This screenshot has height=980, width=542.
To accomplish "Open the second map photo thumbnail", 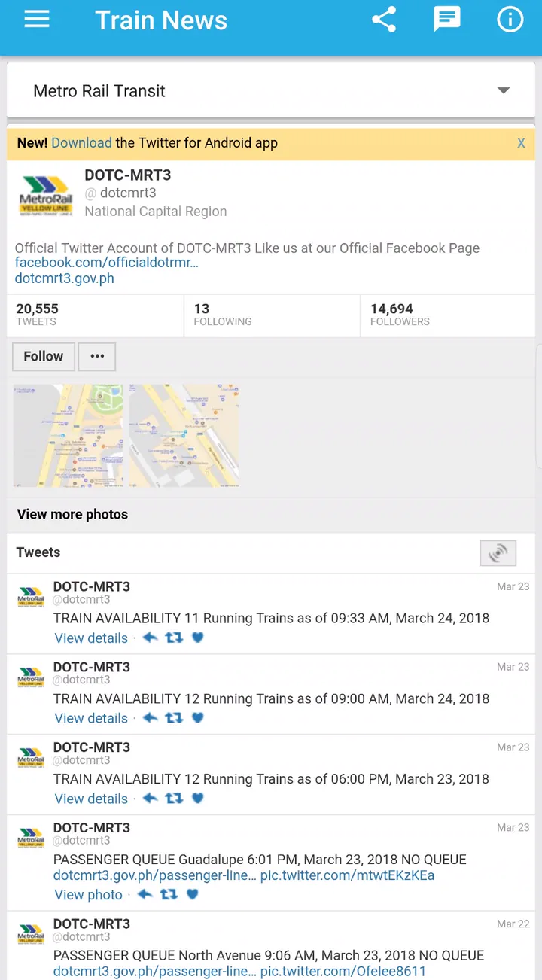I will (x=184, y=436).
